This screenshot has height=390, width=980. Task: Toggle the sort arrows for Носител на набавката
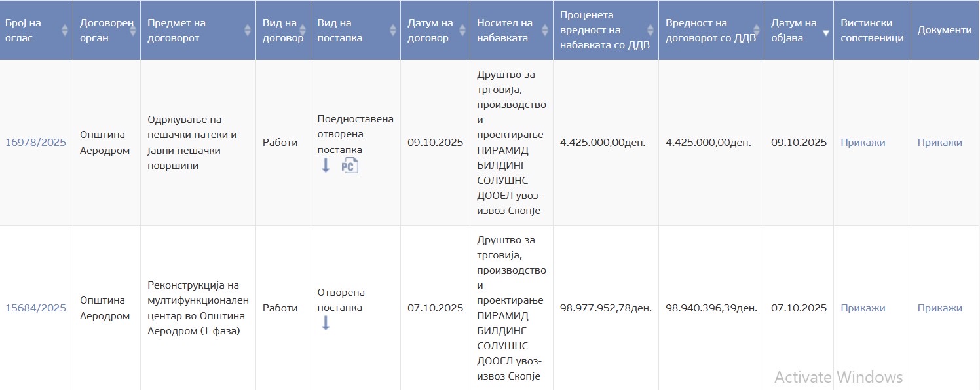544,30
